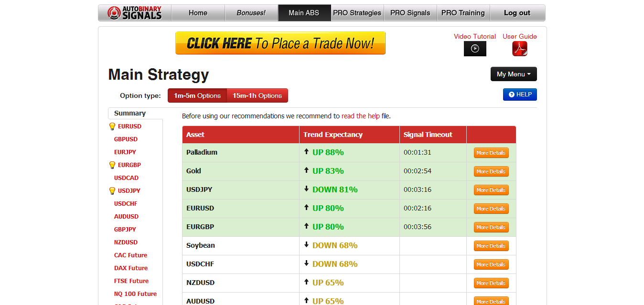The image size is (644, 305).
Task: Choose EURJPY from the sidebar list
Action: tap(125, 152)
